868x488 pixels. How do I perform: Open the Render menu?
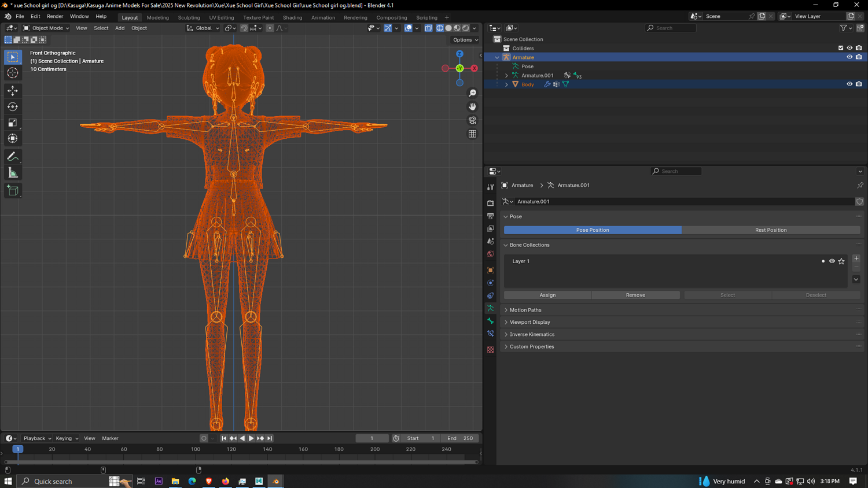click(x=55, y=16)
